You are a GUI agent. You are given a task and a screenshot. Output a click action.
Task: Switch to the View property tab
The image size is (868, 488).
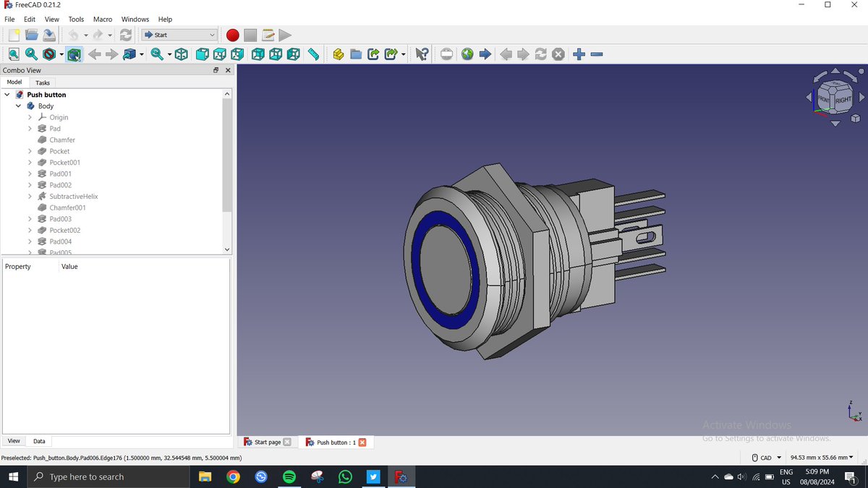tap(14, 441)
